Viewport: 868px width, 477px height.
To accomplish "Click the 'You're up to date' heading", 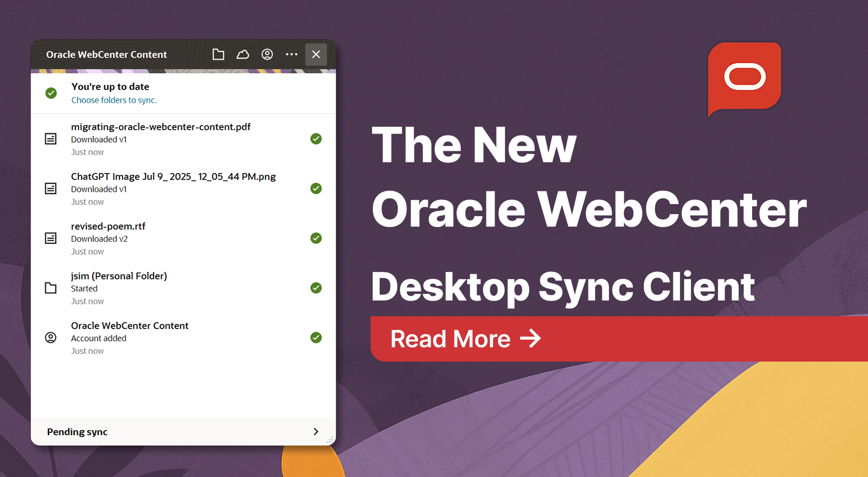I will pos(110,87).
